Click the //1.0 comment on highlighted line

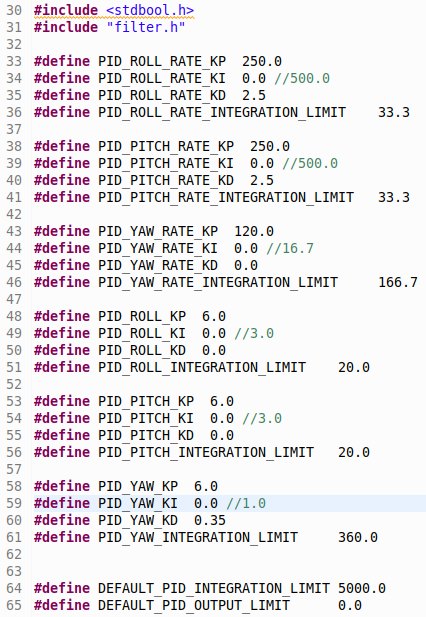click(246, 503)
